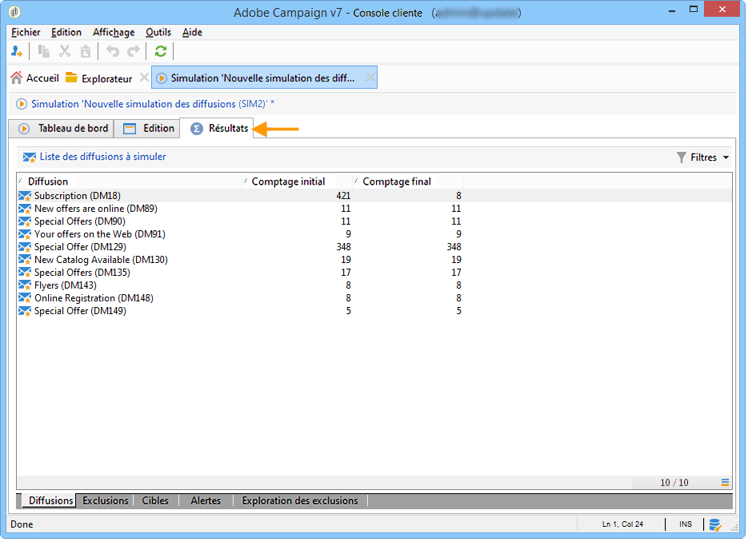Screen dimensions: 756x550
Task: Click the new recipient toolbar icon
Action: click(17, 51)
